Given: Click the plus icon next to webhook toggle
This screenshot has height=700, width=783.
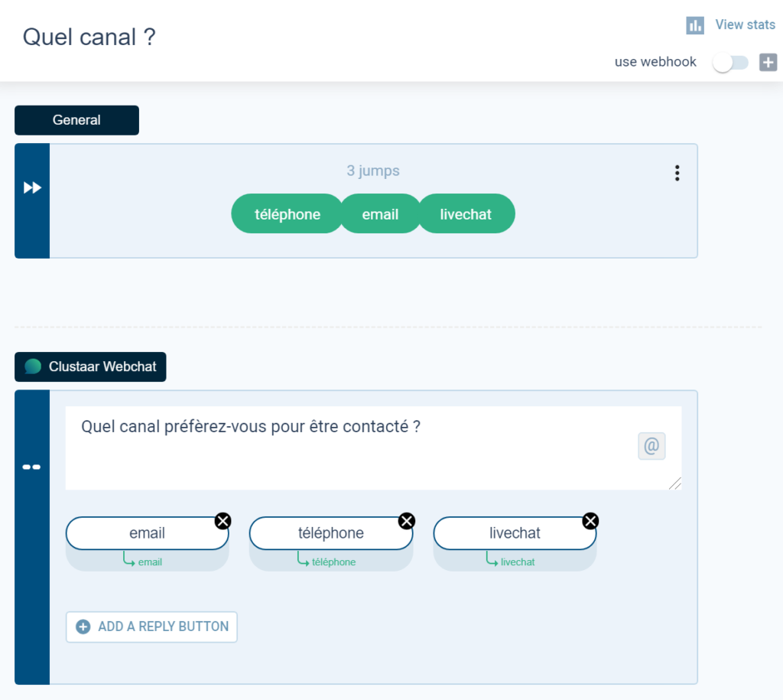Looking at the screenshot, I should click(768, 63).
